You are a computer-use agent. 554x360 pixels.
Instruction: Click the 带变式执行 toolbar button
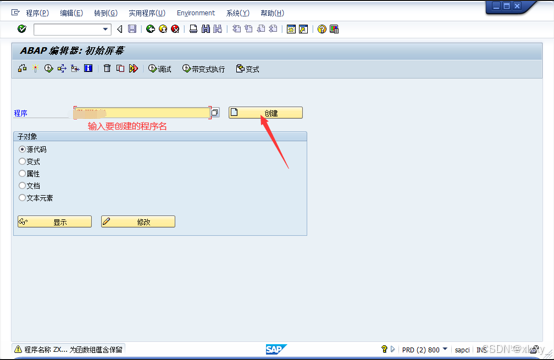click(204, 69)
